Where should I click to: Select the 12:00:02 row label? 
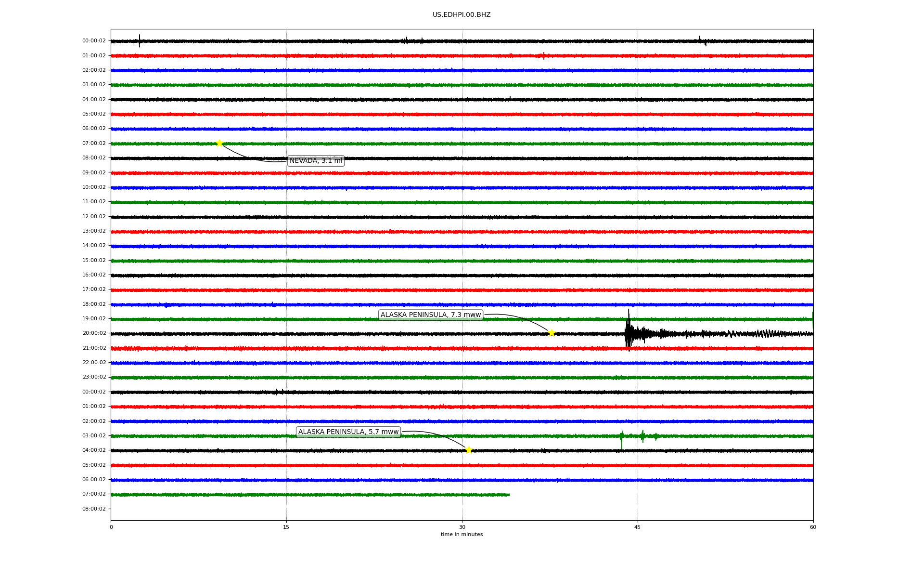click(94, 216)
